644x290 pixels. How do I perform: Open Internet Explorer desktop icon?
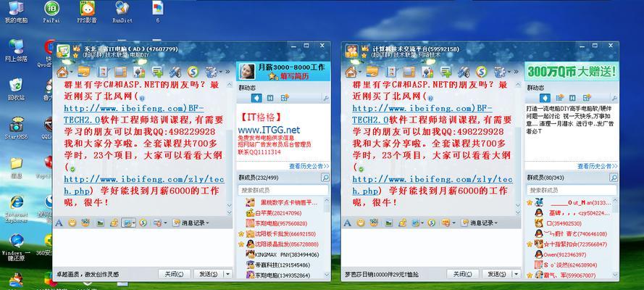17,209
